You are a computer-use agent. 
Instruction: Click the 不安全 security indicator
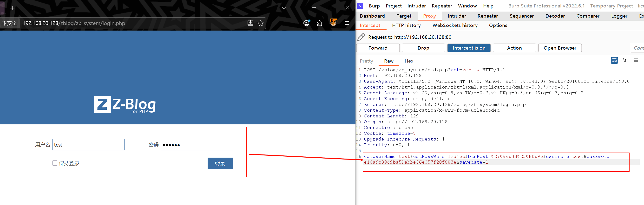point(9,23)
